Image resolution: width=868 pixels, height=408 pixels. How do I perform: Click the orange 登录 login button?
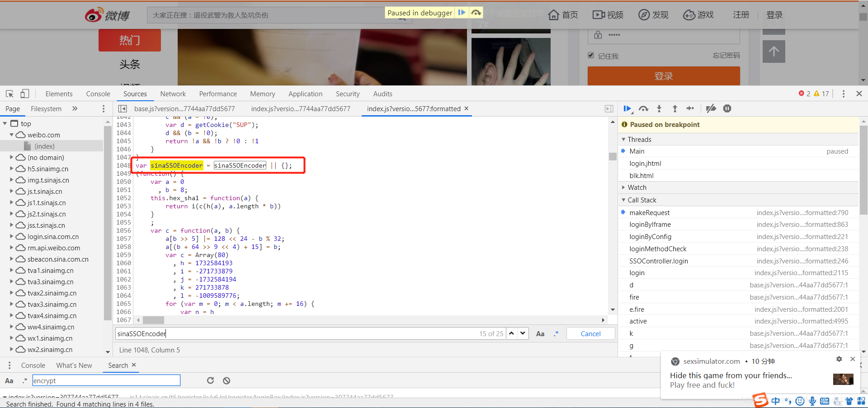[x=663, y=76]
